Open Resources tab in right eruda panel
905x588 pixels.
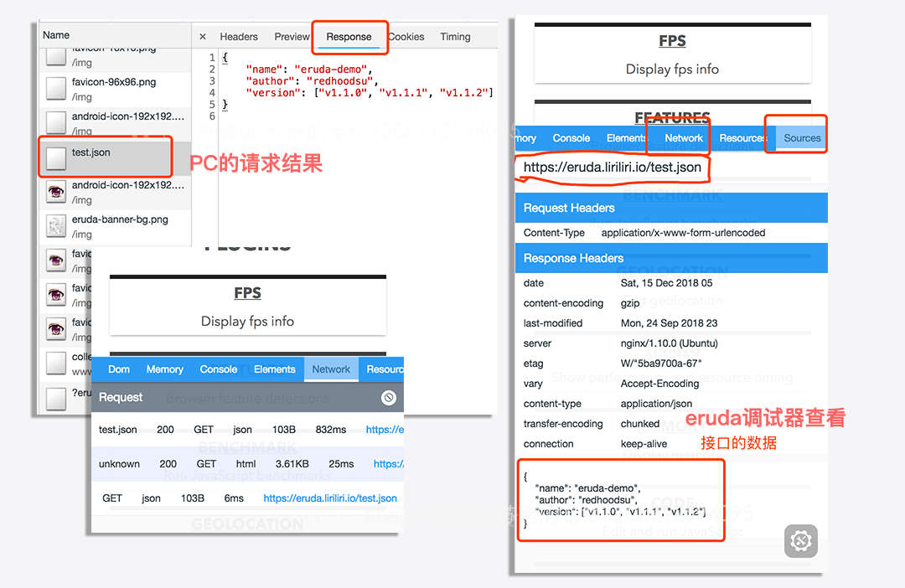tap(742, 138)
